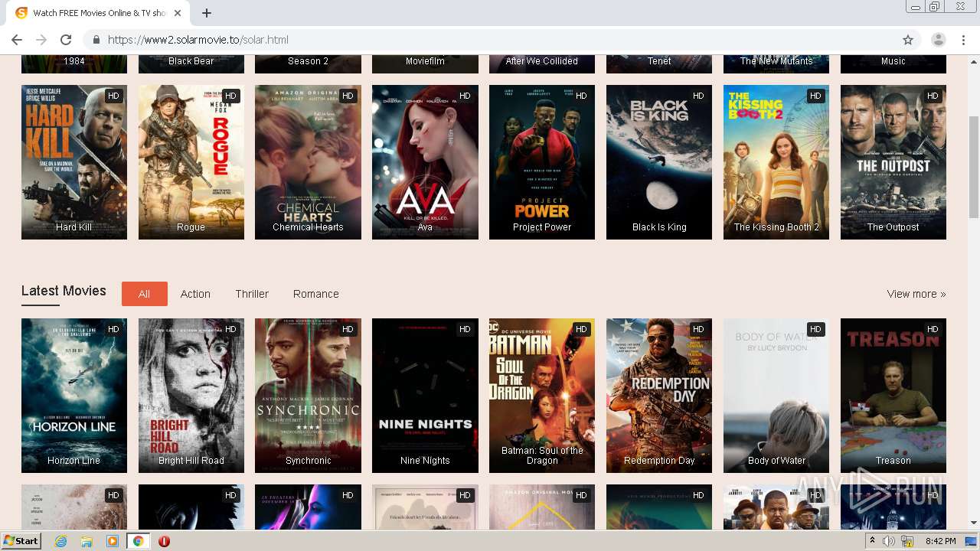The width and height of the screenshot is (980, 551).
Task: Filter Latest Movies by Thriller
Action: click(x=252, y=294)
